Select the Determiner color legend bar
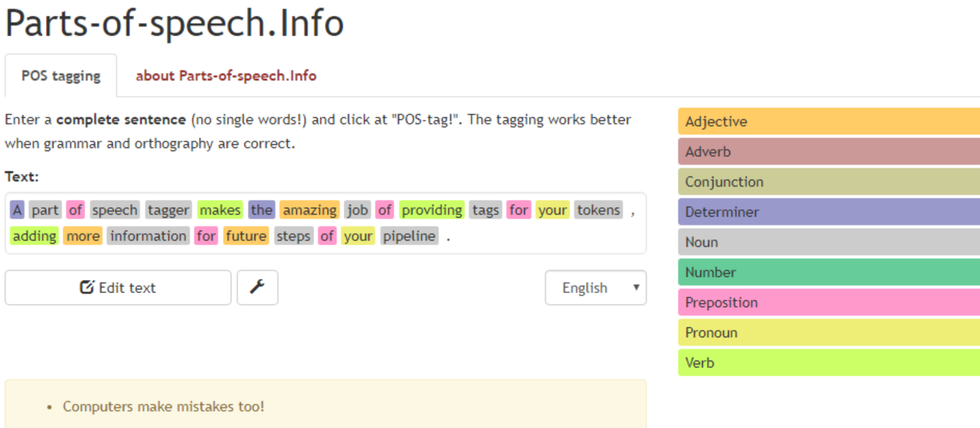 829,212
